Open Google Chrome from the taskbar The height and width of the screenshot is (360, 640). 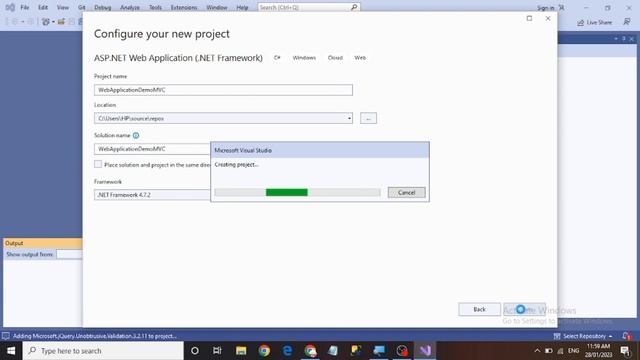264,351
